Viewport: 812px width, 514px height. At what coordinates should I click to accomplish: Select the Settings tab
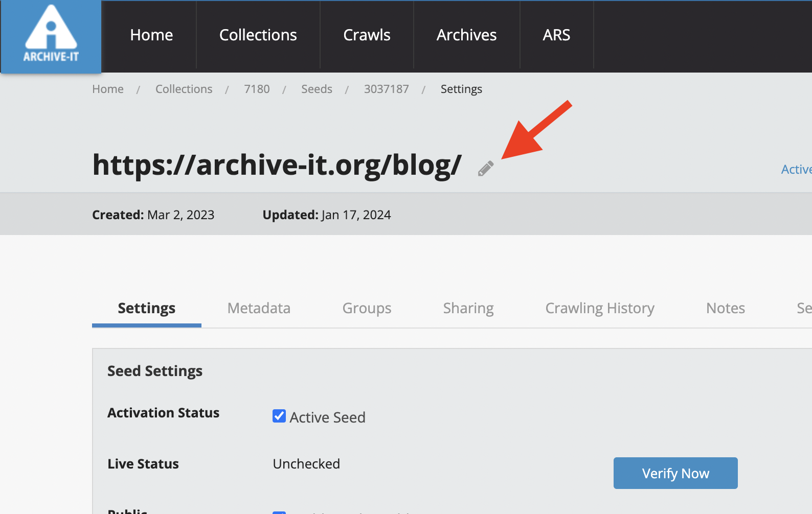tap(147, 308)
